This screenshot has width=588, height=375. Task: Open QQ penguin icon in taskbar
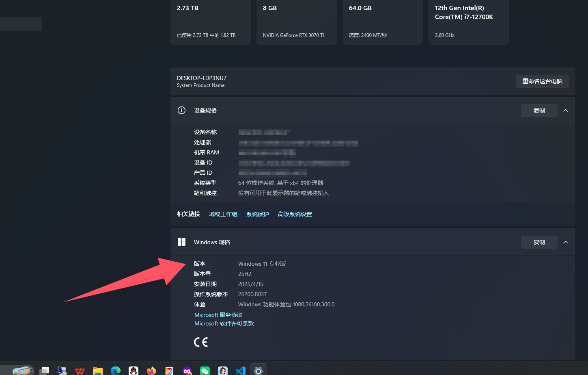134,371
